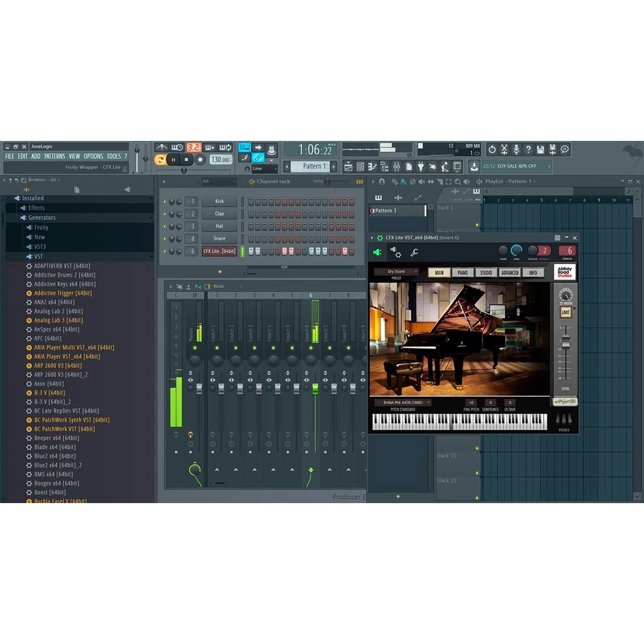Open the plugin picker plug icon
The height and width of the screenshot is (644, 644).
pyautogui.click(x=421, y=166)
